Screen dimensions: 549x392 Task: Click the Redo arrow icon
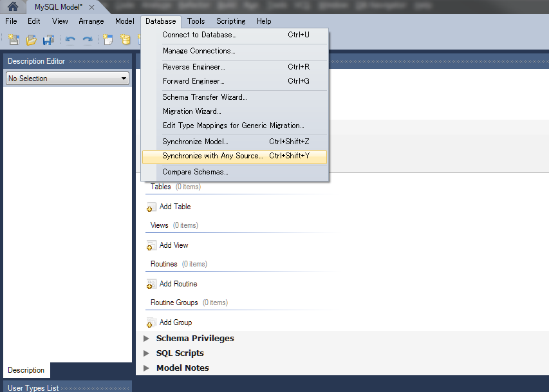pyautogui.click(x=87, y=39)
